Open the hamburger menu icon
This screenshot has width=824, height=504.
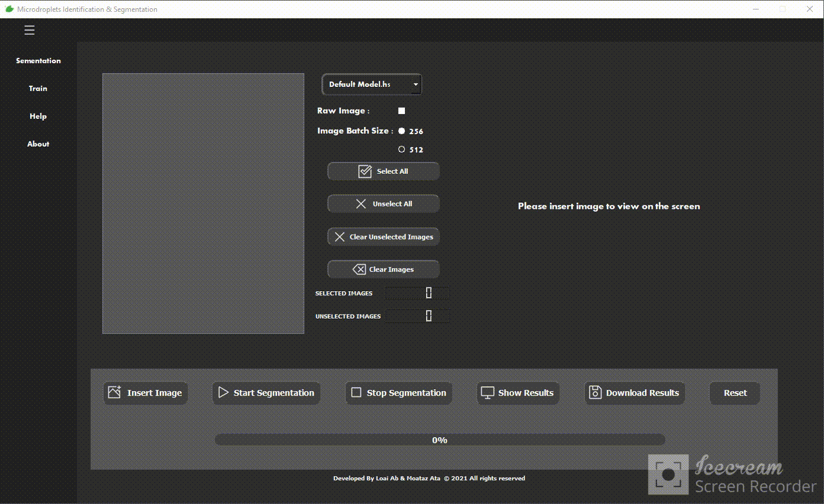click(29, 30)
